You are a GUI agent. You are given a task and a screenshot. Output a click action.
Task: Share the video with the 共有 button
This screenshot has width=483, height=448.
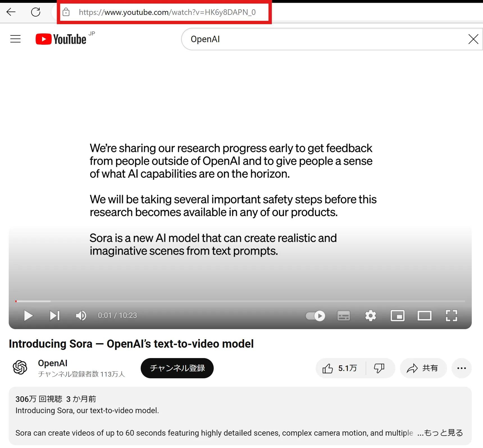pyautogui.click(x=423, y=368)
